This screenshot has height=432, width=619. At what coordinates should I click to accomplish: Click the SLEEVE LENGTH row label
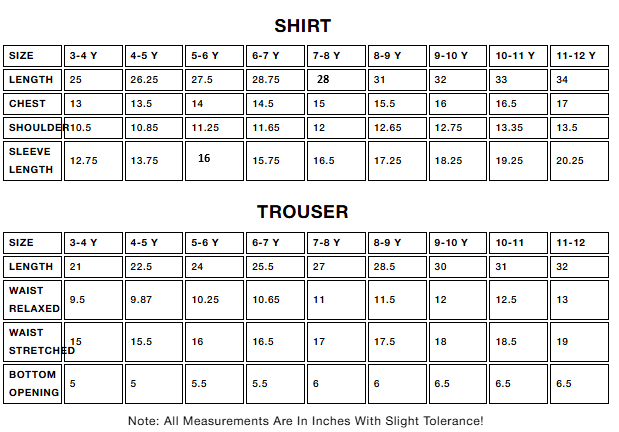click(x=30, y=160)
